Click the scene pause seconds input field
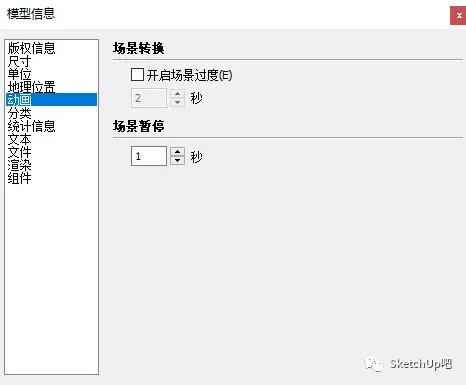The height and width of the screenshot is (385, 466). pos(149,156)
